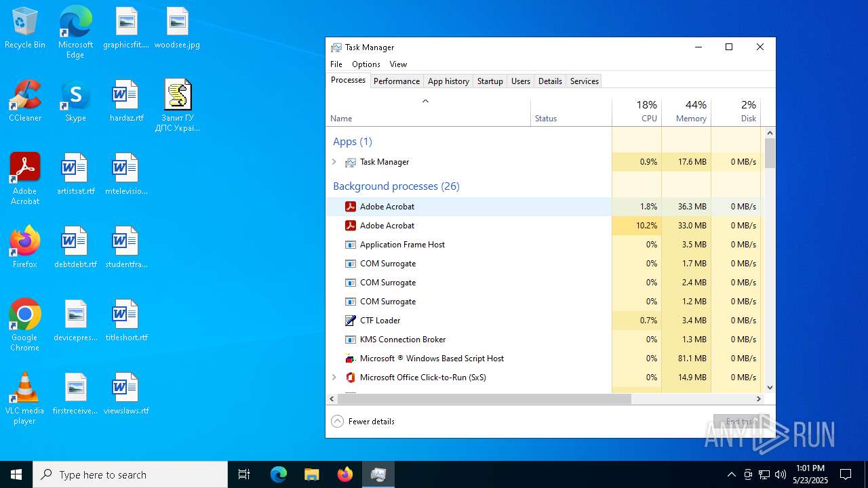Screen dimensions: 868x488
Task: Expand the Task Manager app row
Action: click(x=334, y=162)
